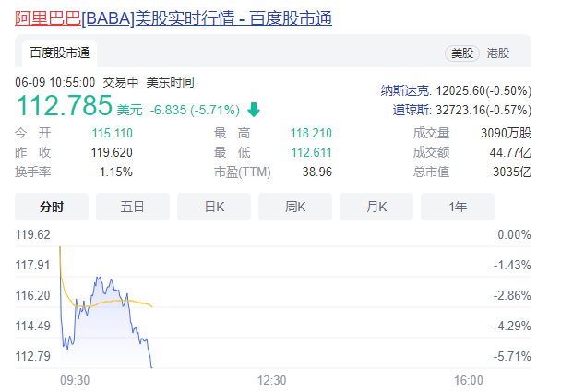Click the -4.29% percent axis label
The width and height of the screenshot is (561, 392).
(x=512, y=326)
